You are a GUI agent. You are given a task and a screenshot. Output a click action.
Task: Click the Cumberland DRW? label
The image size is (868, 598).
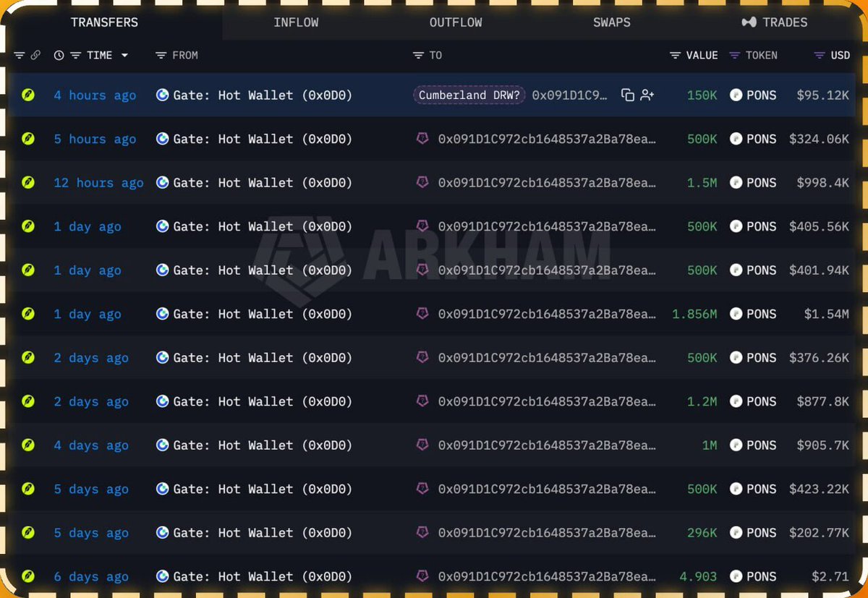(469, 95)
